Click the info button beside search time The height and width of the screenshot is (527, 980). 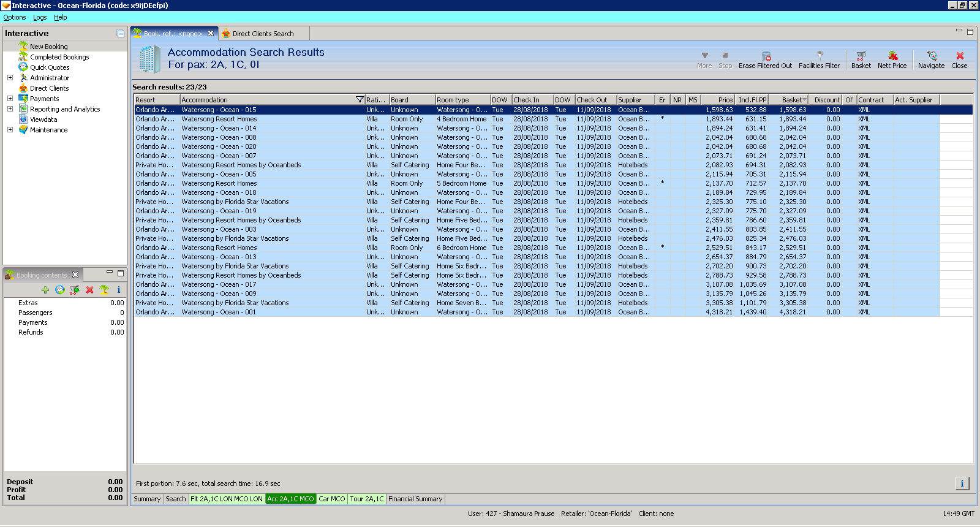(962, 483)
